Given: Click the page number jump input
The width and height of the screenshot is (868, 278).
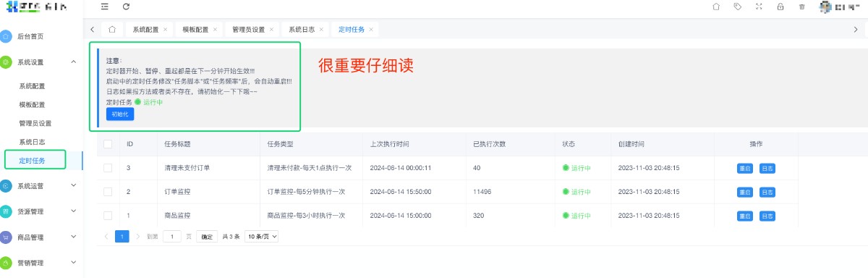Looking at the screenshot, I should tap(172, 236).
